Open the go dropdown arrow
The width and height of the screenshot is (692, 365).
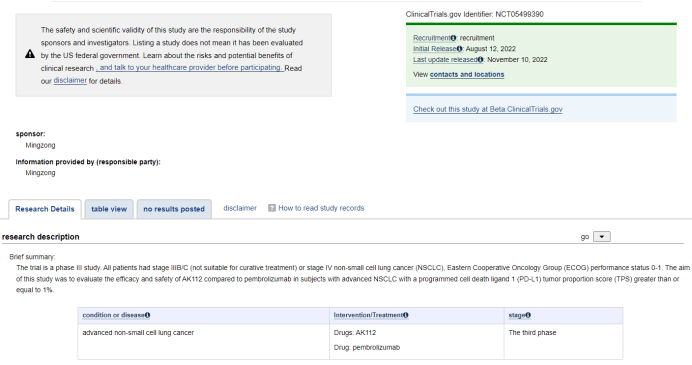pyautogui.click(x=602, y=237)
